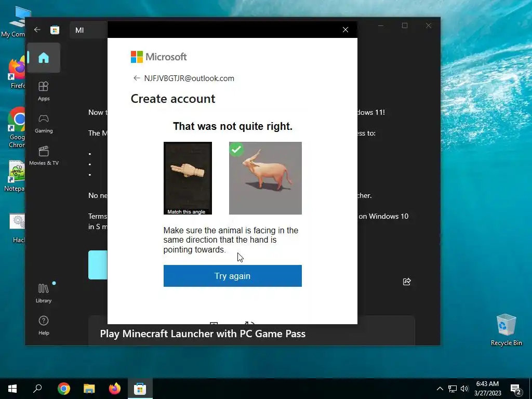
Task: Select Google Chrome desktop shortcut
Action: (x=16, y=128)
